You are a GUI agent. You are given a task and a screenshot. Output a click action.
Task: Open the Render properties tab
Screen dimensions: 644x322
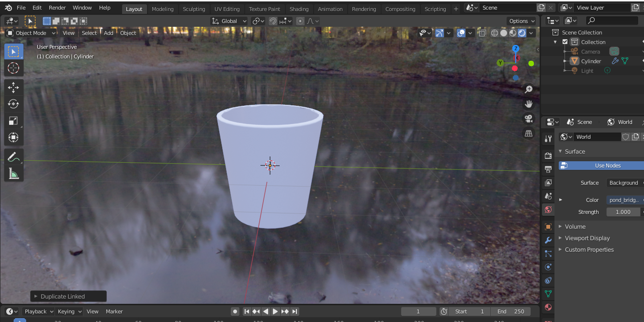[548, 155]
